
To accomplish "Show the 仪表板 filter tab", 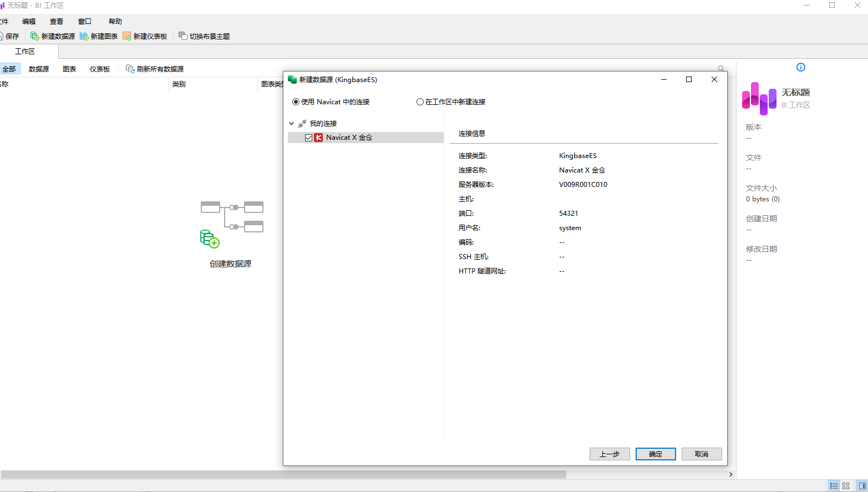I will 100,69.
